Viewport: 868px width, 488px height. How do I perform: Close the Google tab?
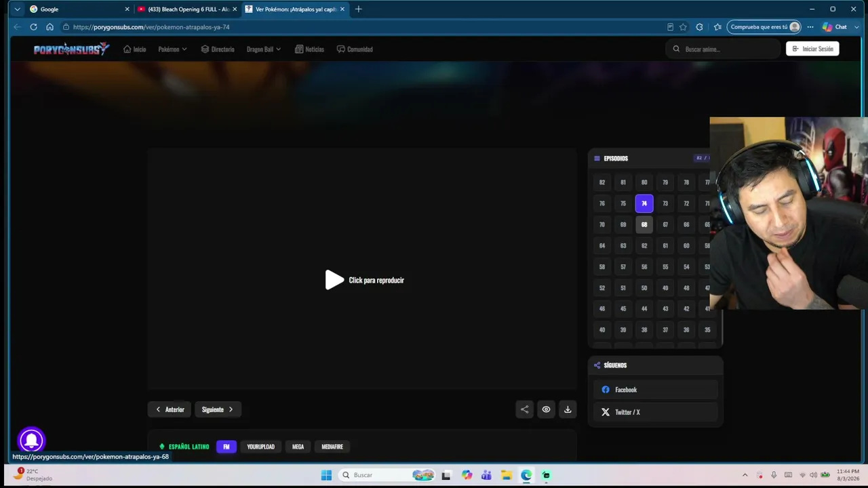click(x=127, y=9)
